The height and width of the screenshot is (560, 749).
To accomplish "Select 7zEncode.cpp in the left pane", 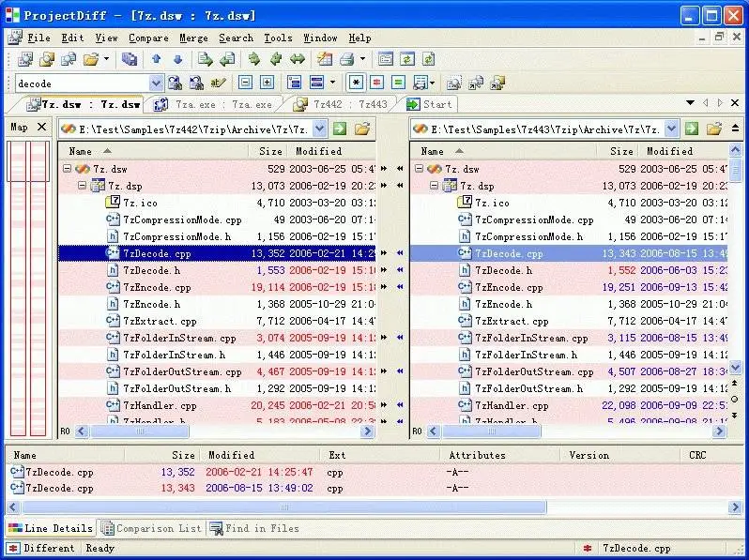I will [x=157, y=287].
